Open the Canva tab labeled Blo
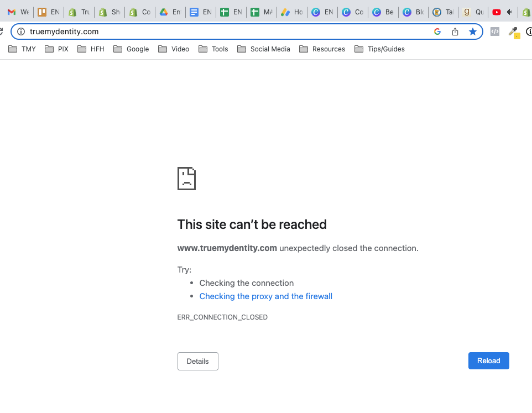532x413 pixels. coord(414,12)
